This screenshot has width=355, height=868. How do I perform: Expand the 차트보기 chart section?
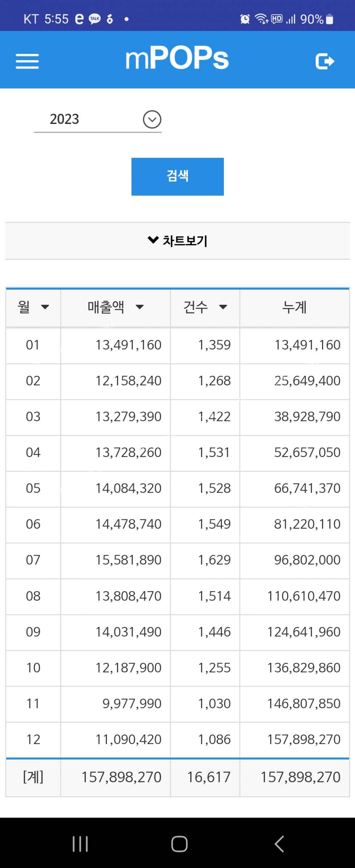(x=177, y=241)
